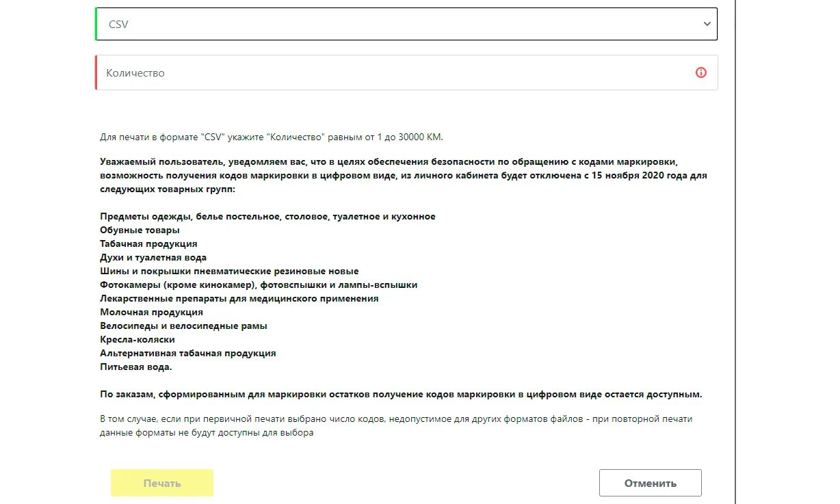
Task: Click the Отменить button
Action: [x=650, y=483]
